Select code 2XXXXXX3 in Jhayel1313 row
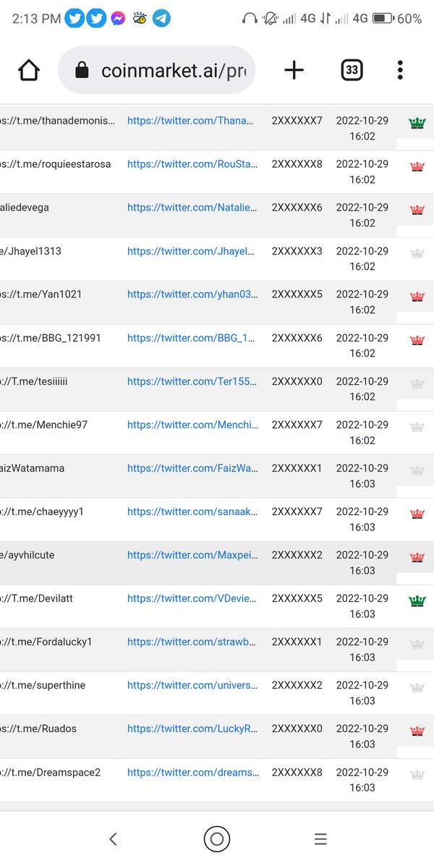Screen dimensions: 434x868 [297, 251]
